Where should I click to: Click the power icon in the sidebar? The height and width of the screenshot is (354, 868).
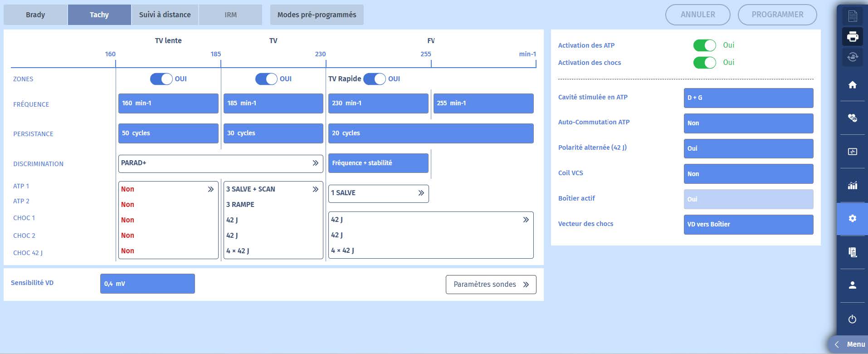(852, 319)
